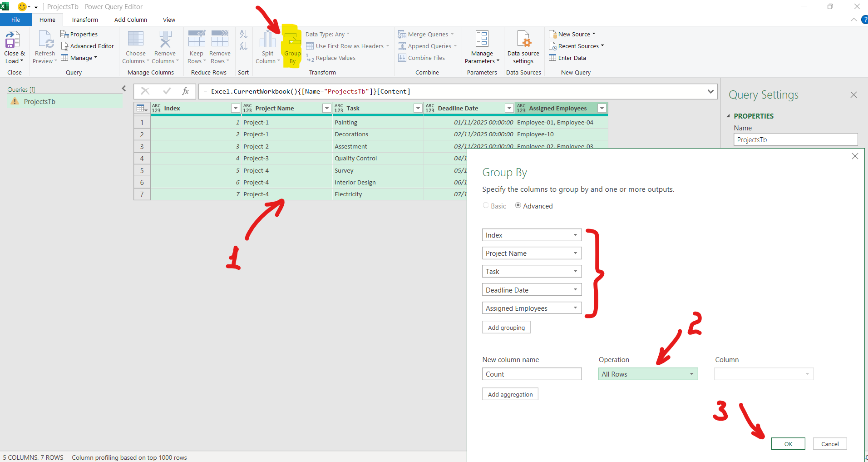
Task: Open the Task column header filter arrow
Action: (418, 108)
